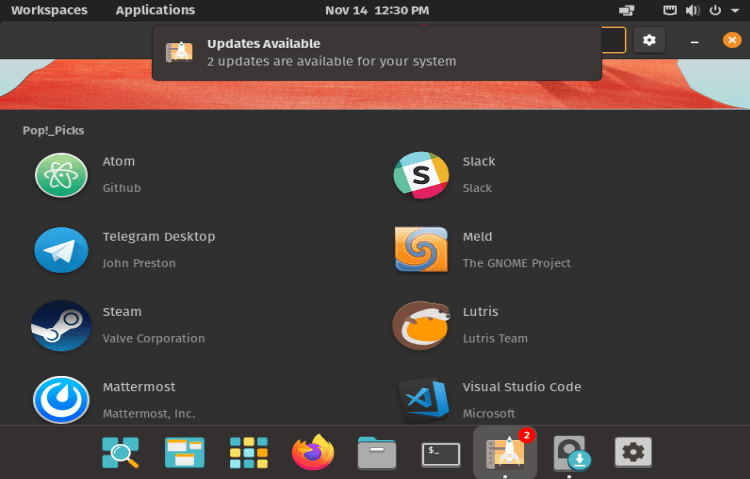Open the window tiling dock icon
The width and height of the screenshot is (750, 479).
point(185,452)
